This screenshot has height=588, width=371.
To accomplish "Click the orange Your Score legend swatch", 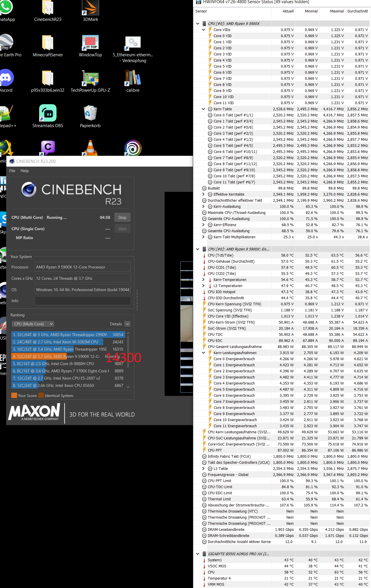I will coord(14,395).
